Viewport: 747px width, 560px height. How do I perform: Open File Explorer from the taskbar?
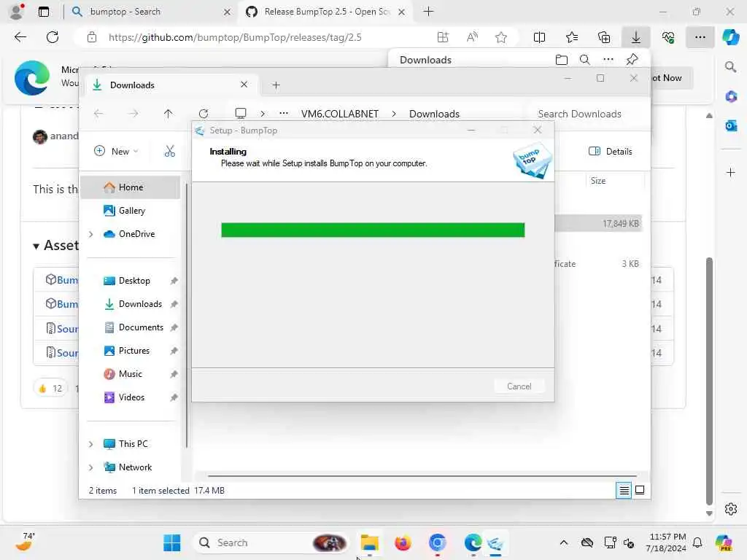click(369, 542)
